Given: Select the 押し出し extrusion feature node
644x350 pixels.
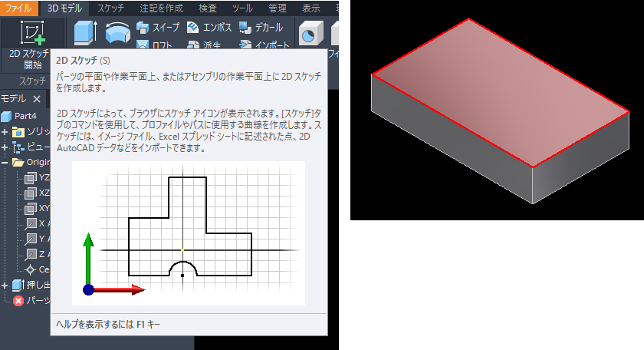Looking at the screenshot, I should (31, 285).
